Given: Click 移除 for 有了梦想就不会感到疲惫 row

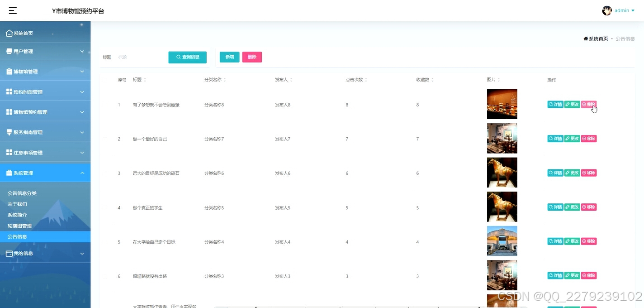Looking at the screenshot, I should (589, 104).
